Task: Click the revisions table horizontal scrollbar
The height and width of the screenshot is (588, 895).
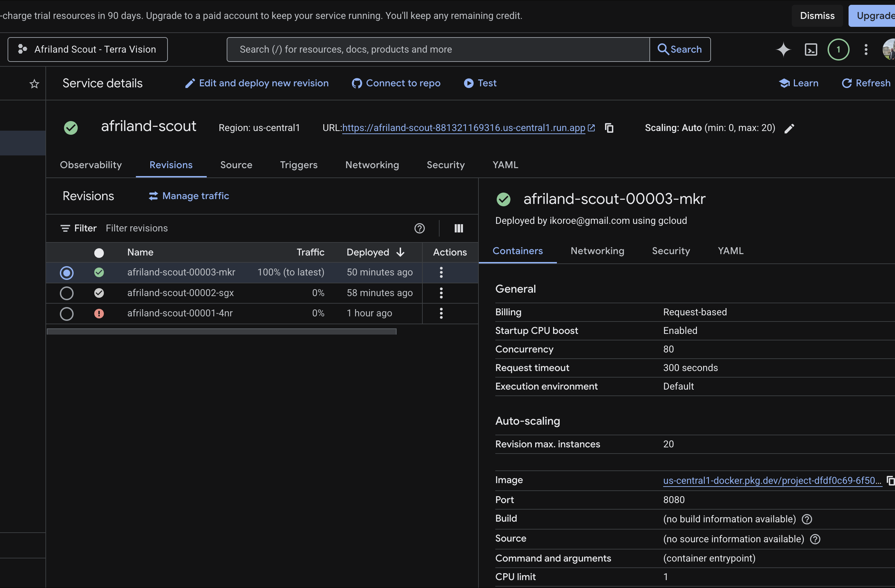Action: tap(222, 331)
